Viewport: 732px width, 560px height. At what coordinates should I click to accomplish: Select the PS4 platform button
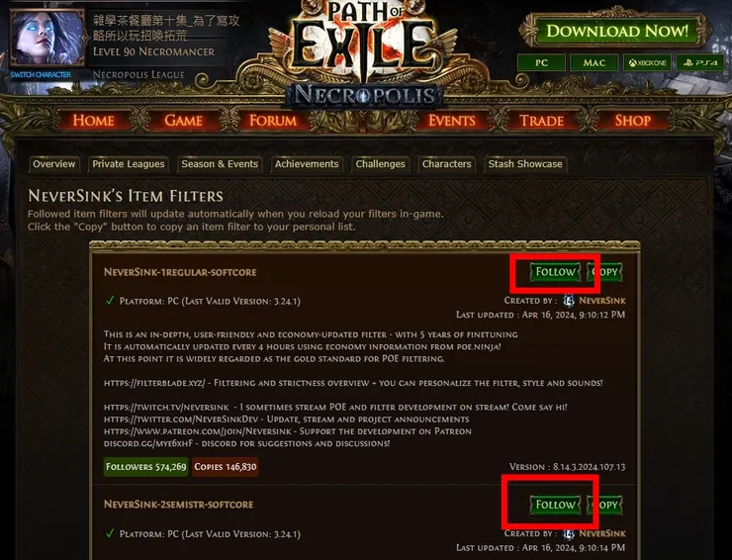(x=699, y=62)
